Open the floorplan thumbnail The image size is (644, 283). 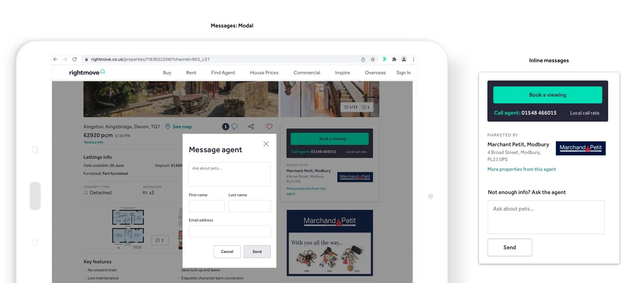pos(128,228)
